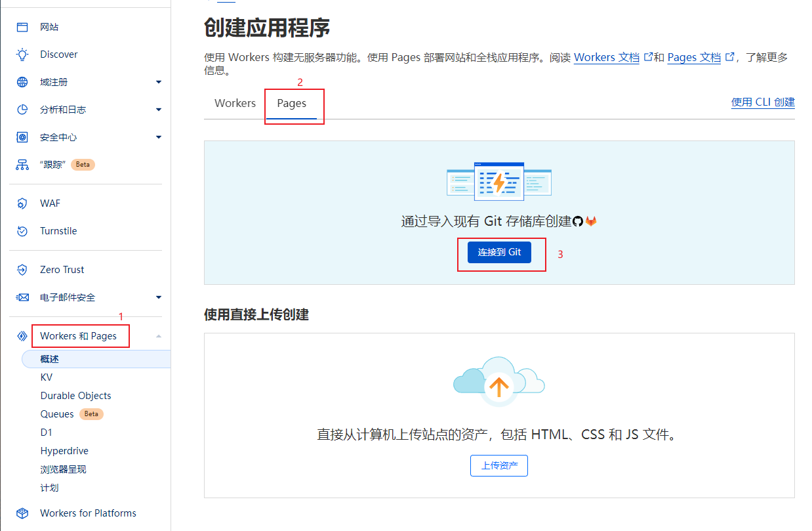Click the 使用直接上传创建 heading
The image size is (812, 531).
tap(256, 314)
